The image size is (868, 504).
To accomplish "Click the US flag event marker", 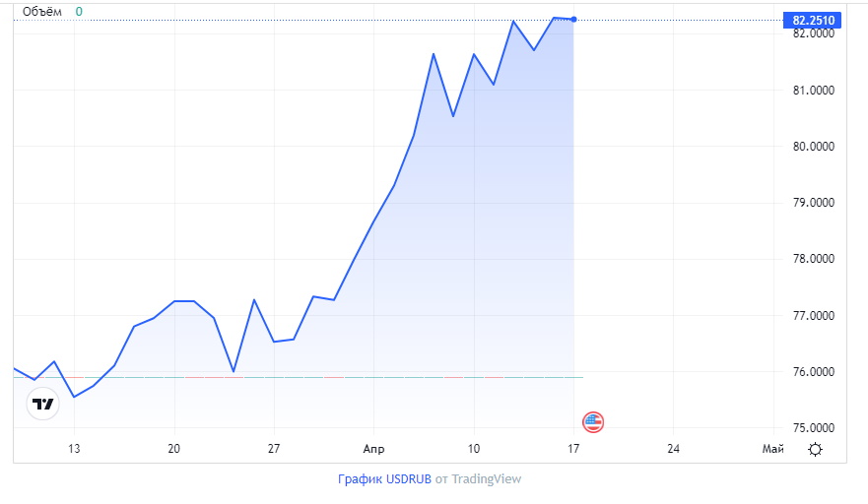I will point(593,422).
